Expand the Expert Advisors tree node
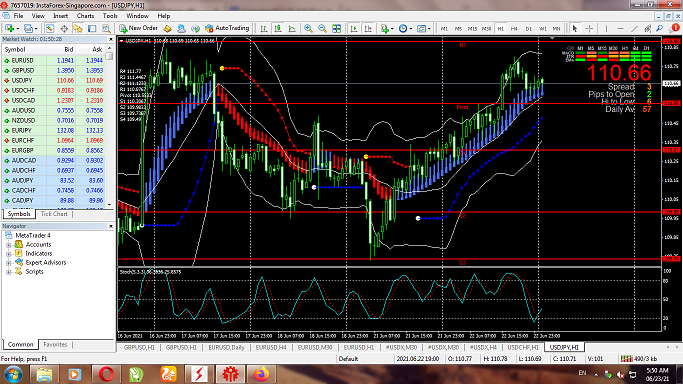The width and height of the screenshot is (683, 384). pyautogui.click(x=8, y=263)
